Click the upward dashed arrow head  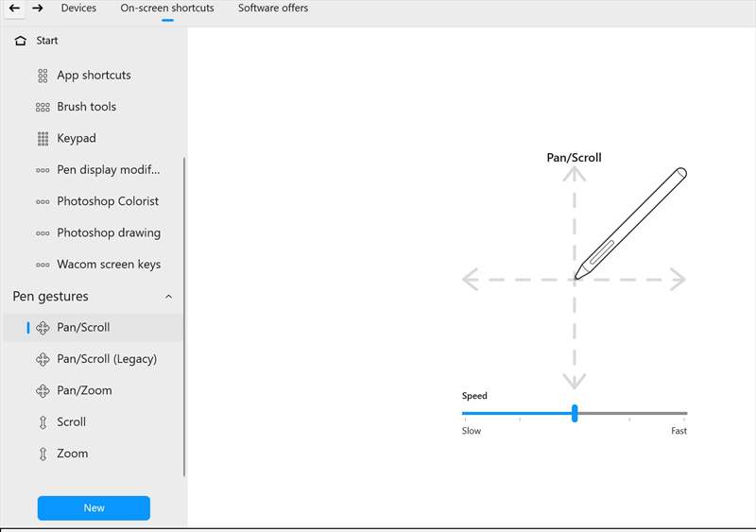[x=575, y=173]
